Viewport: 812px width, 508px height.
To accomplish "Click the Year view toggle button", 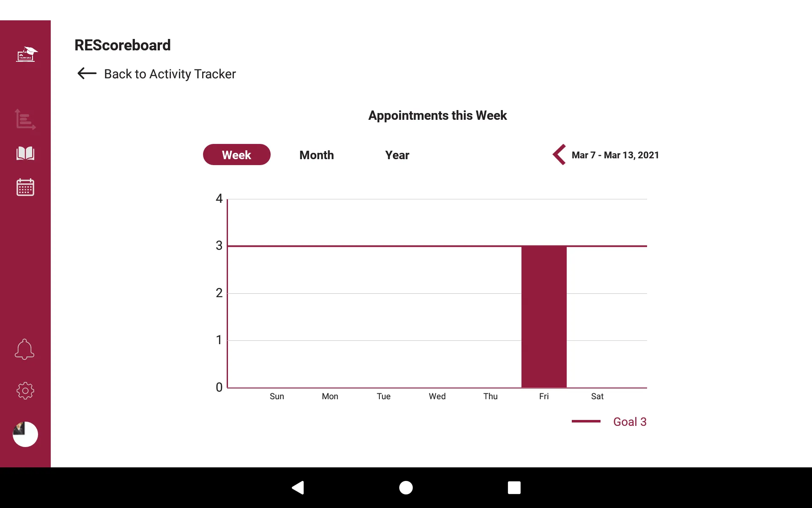I will click(397, 155).
